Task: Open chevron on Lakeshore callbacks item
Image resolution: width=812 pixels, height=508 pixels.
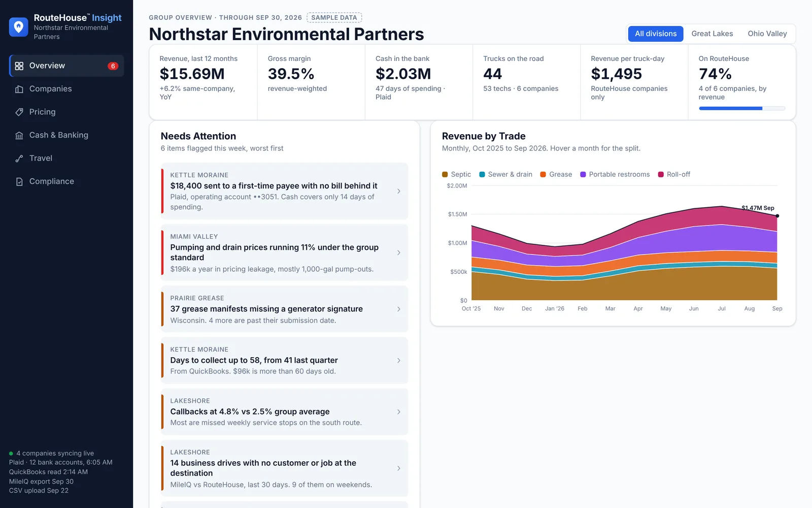Action: [399, 411]
